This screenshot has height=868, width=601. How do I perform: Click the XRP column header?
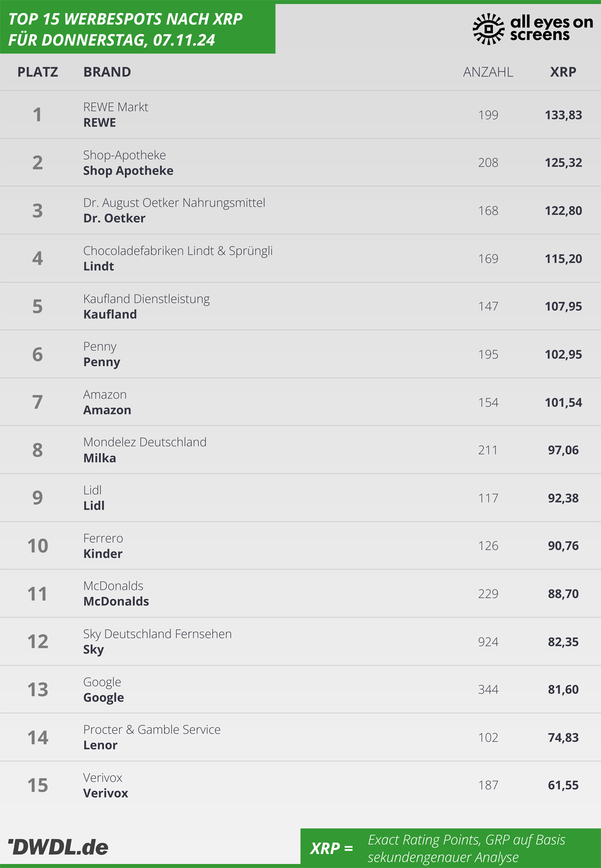(x=563, y=72)
